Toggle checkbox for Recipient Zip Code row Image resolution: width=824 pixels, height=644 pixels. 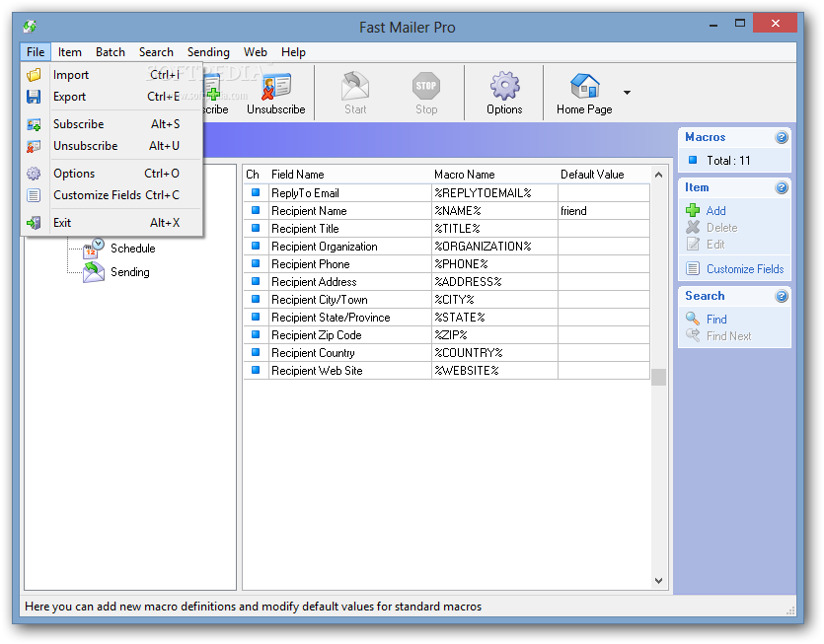pos(256,334)
